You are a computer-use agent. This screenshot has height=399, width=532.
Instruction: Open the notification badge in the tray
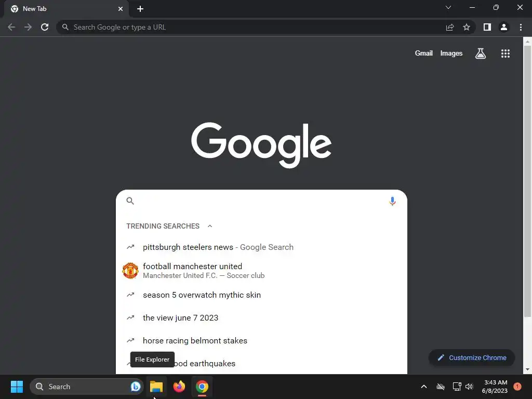(517, 387)
